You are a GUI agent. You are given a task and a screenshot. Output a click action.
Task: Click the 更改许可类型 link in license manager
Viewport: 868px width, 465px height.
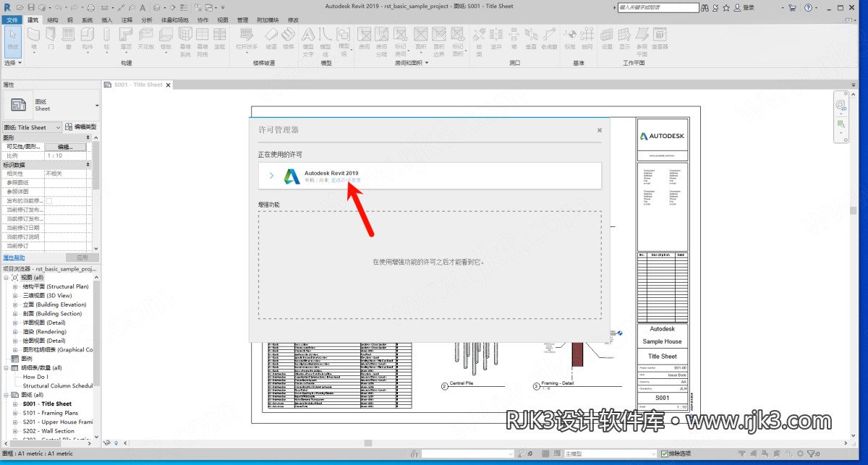pos(345,180)
